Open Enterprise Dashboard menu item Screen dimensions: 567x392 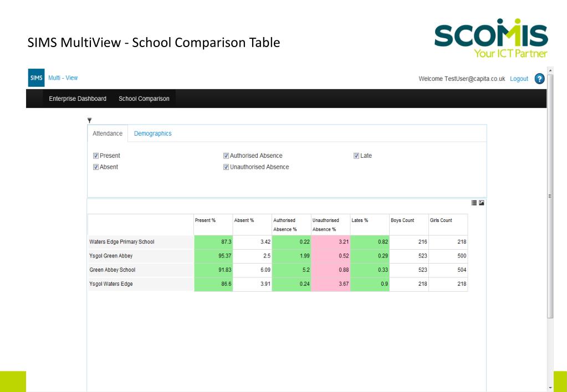click(x=78, y=99)
